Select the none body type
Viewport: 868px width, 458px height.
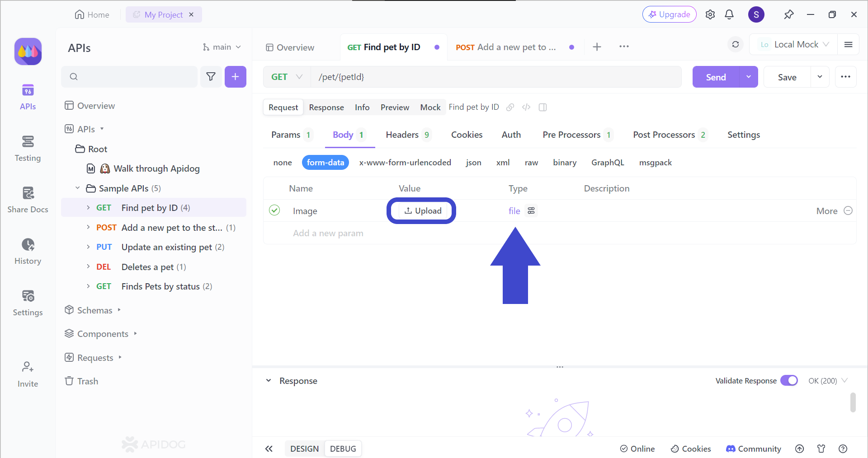click(283, 162)
